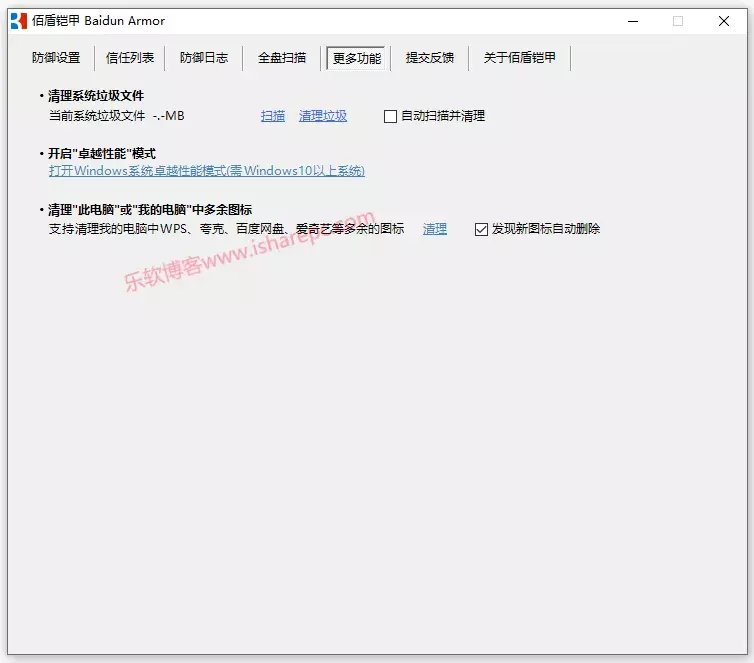Image resolution: width=754 pixels, height=663 pixels.
Task: Open the 提交反馈 tab
Action: pos(429,58)
